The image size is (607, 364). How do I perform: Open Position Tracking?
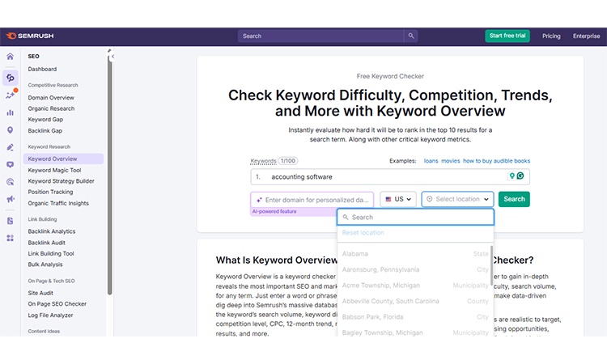50,192
